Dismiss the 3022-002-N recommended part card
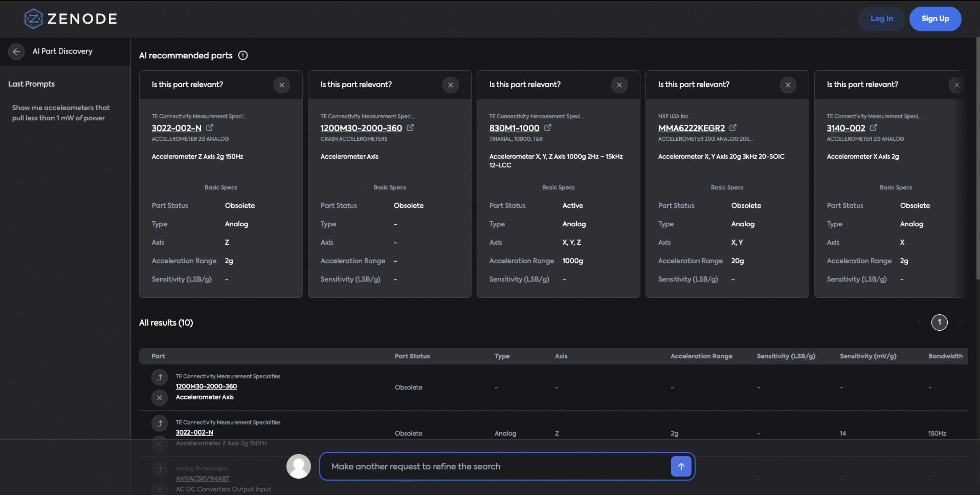The height and width of the screenshot is (495, 980). pos(282,84)
